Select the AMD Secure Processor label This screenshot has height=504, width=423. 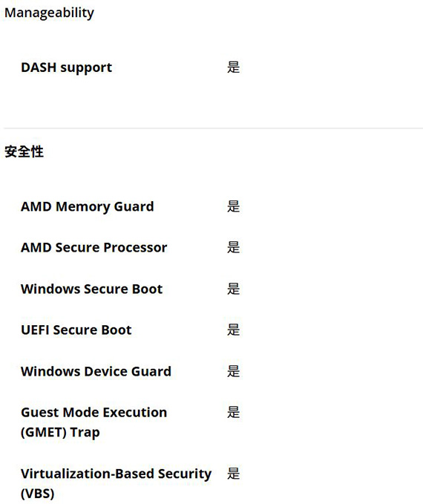94,247
